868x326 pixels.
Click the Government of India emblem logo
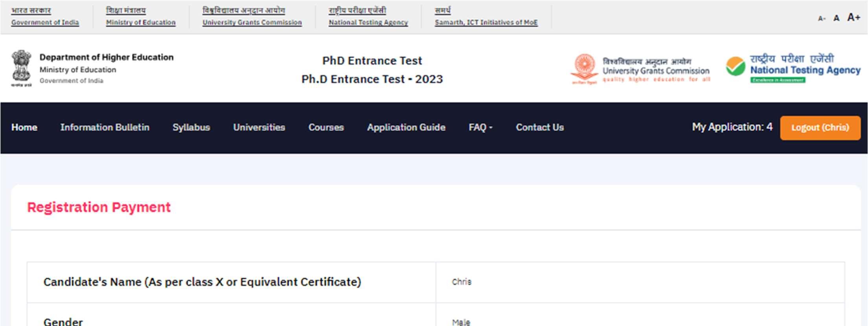[21, 68]
